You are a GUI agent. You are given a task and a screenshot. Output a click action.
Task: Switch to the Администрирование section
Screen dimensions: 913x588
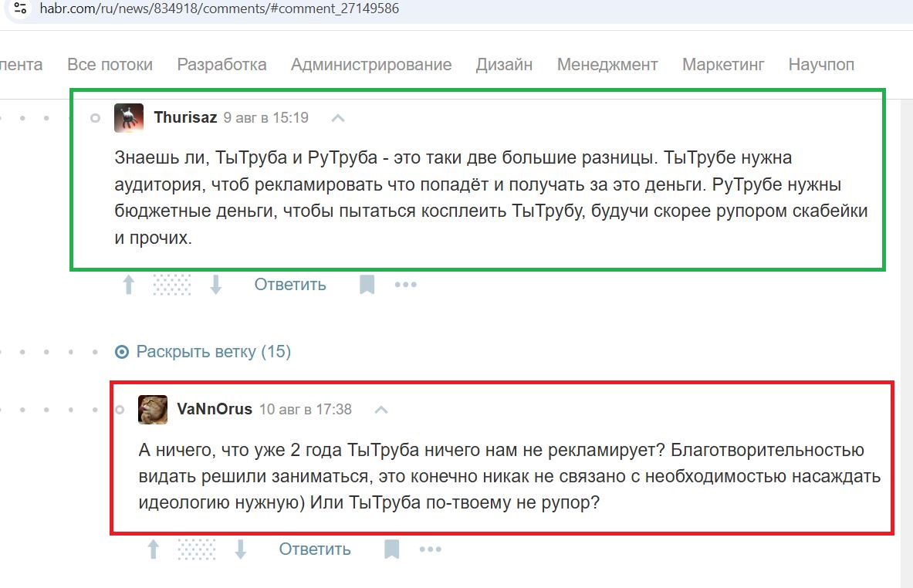(371, 64)
